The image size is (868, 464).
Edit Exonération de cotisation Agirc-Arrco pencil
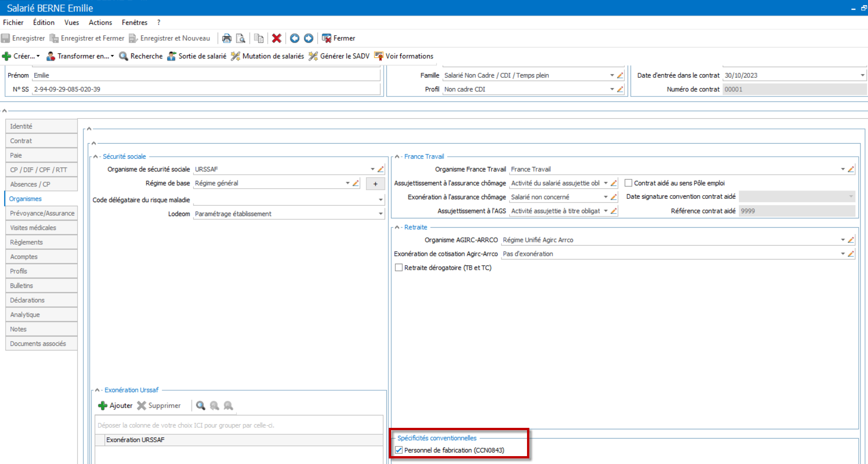point(851,254)
